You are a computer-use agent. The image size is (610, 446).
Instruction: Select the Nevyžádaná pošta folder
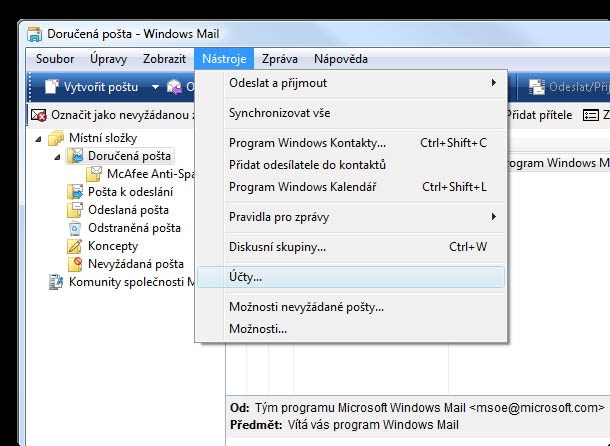(136, 264)
